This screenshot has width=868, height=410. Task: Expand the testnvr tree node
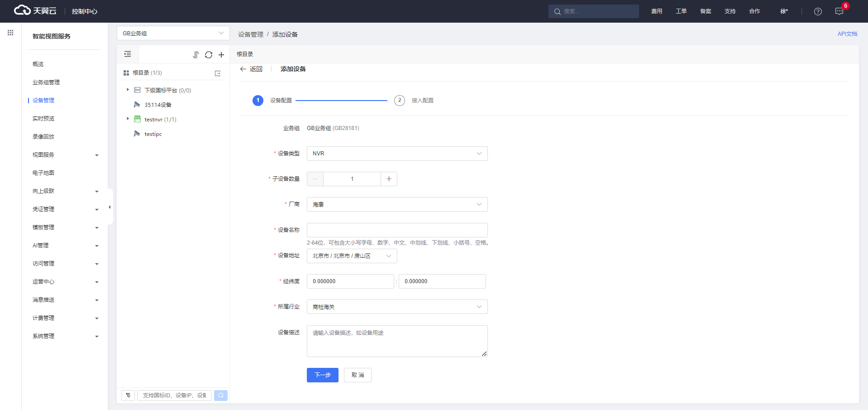[x=128, y=119]
